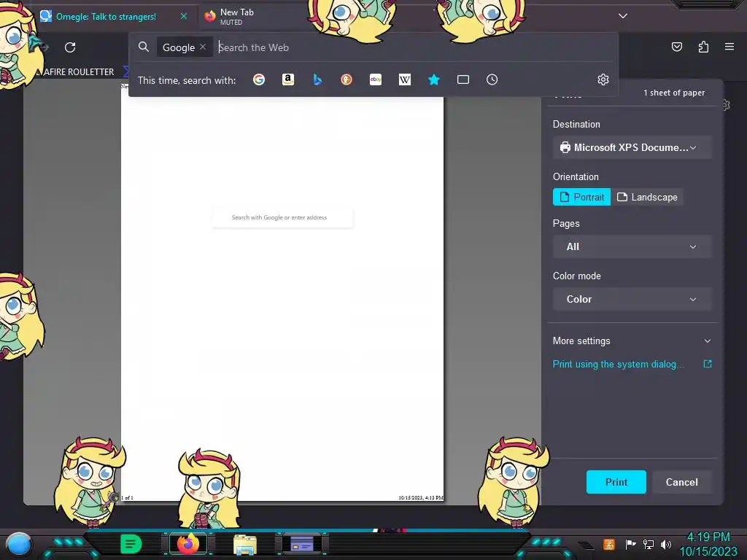Open File Explorer from the taskbar

245,545
